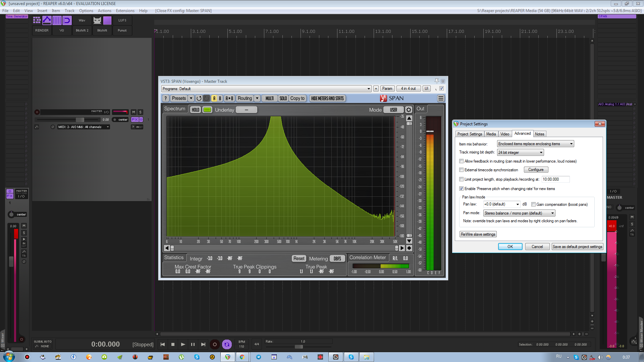The image size is (644, 362).
Task: Open master track envelope button
Action: [x=37, y=127]
